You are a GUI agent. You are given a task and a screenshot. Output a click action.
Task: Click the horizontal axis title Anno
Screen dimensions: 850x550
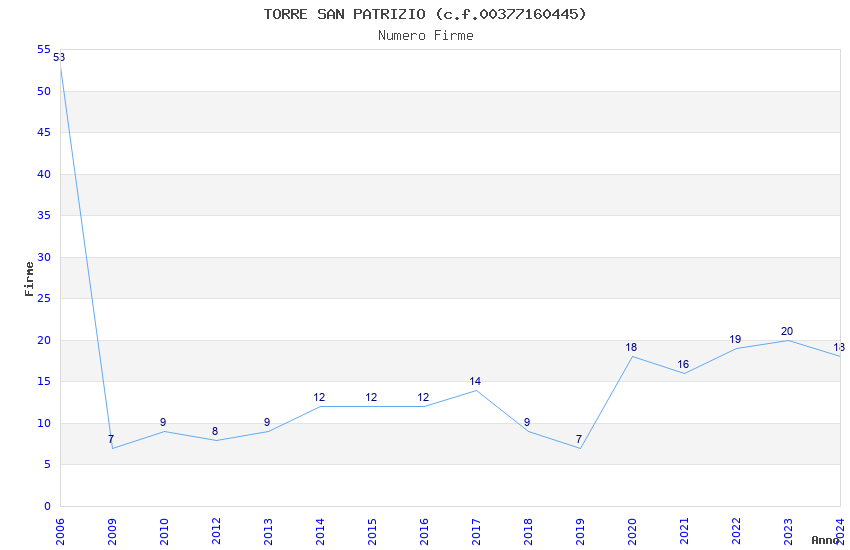point(825,540)
